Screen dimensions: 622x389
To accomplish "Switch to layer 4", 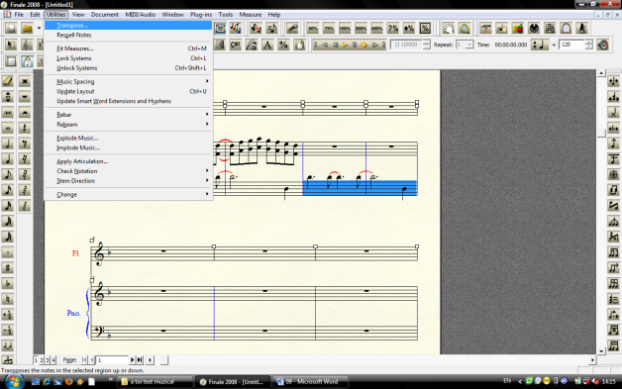I will (54, 360).
